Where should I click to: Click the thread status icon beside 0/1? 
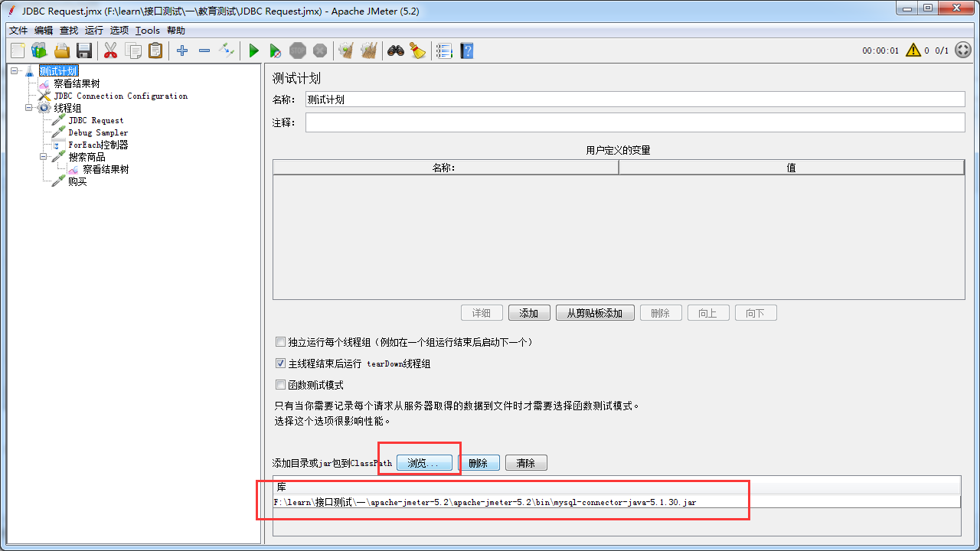pos(963,51)
